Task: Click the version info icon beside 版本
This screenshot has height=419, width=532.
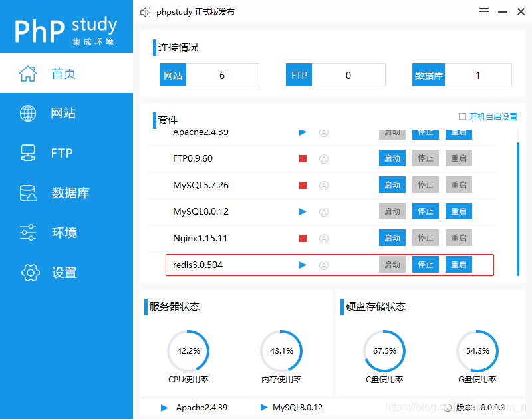Action: tap(448, 408)
